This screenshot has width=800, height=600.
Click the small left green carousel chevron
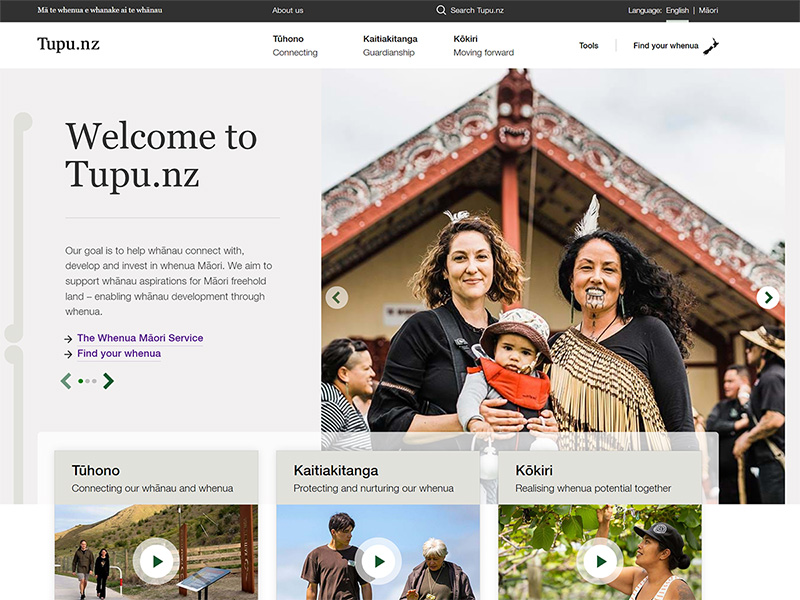pyautogui.click(x=66, y=381)
